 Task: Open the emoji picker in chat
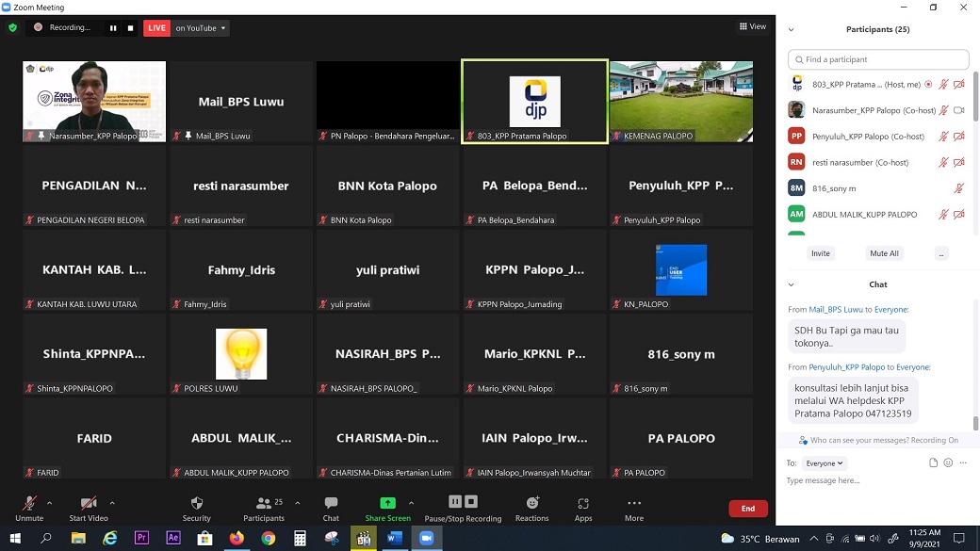click(948, 463)
